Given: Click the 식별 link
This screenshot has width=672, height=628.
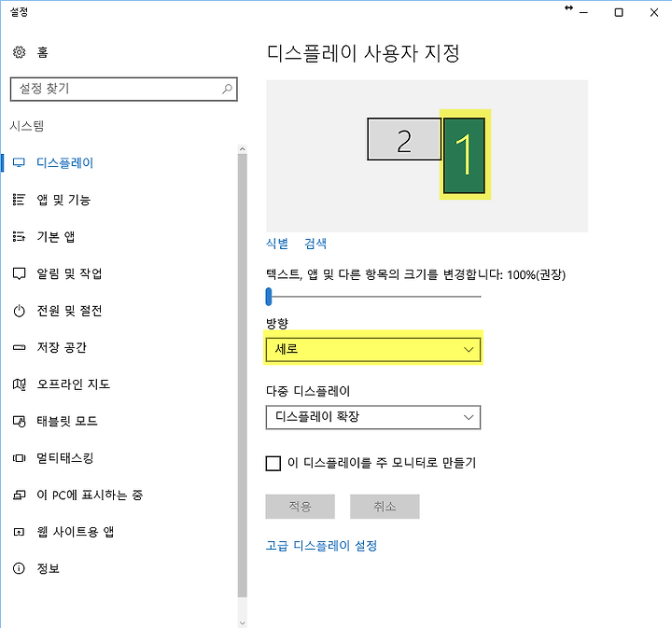Looking at the screenshot, I should tap(277, 244).
